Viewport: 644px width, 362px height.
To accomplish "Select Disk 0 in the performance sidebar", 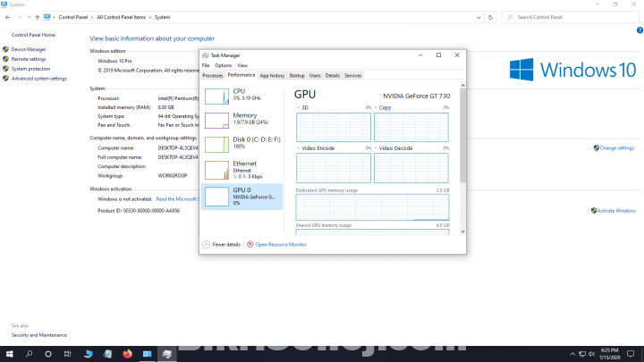I will point(217,144).
